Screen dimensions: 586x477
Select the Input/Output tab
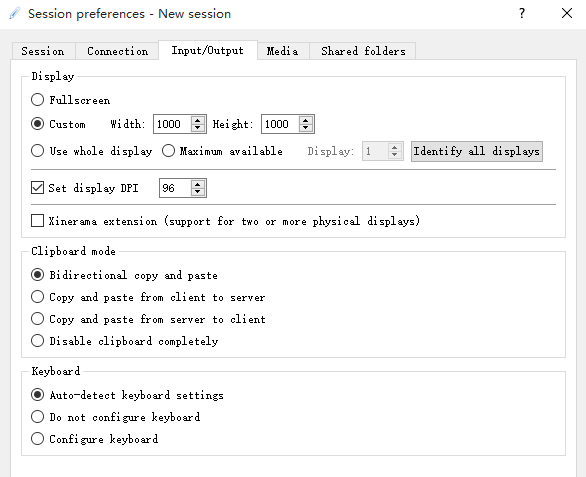click(x=208, y=50)
